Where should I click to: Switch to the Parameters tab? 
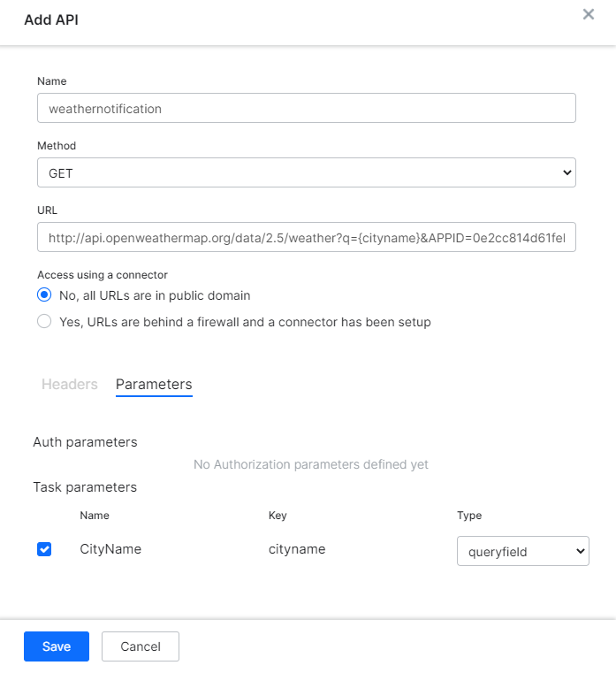tap(154, 385)
